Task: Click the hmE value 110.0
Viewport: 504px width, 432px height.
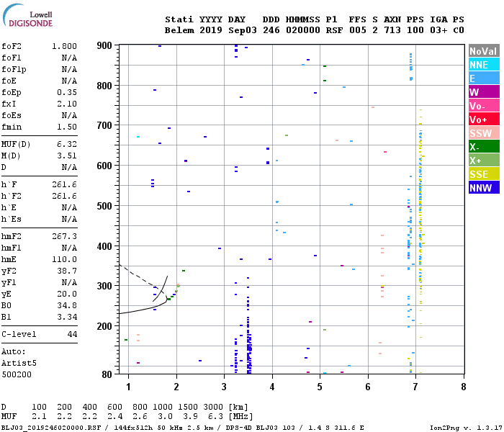Action: coord(64,259)
